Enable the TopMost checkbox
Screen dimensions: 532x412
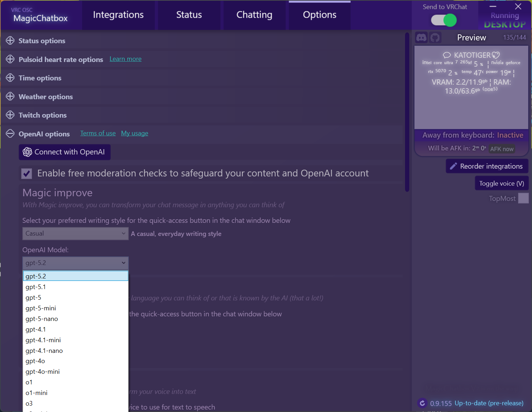[523, 198]
